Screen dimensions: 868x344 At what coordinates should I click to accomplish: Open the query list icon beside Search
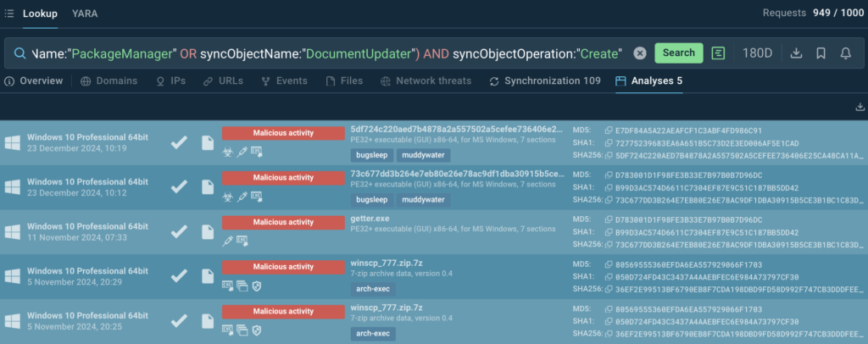(719, 53)
